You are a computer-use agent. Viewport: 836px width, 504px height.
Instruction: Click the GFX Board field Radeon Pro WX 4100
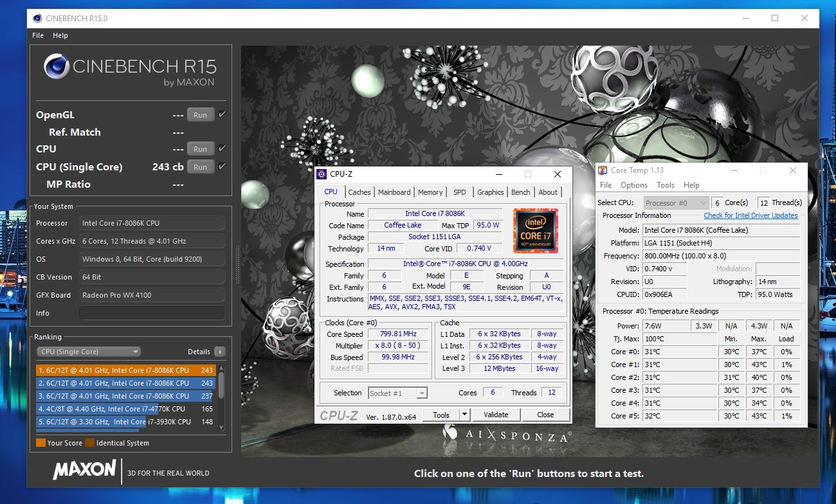[152, 295]
